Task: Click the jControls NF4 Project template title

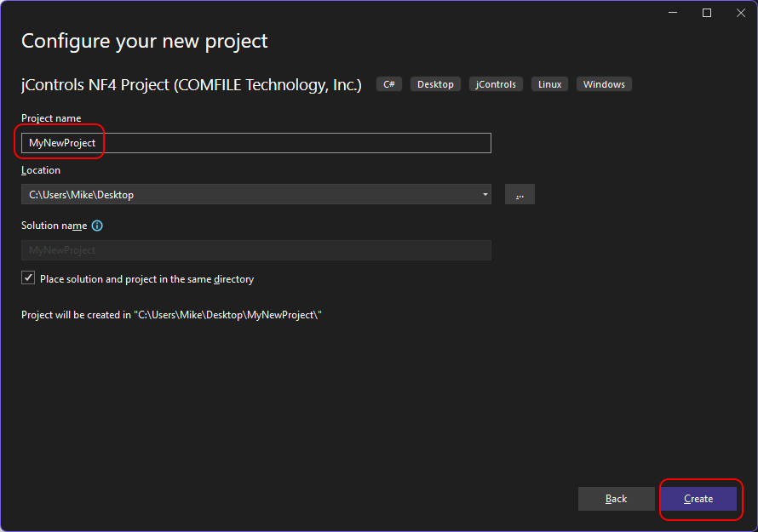Action: tap(192, 84)
